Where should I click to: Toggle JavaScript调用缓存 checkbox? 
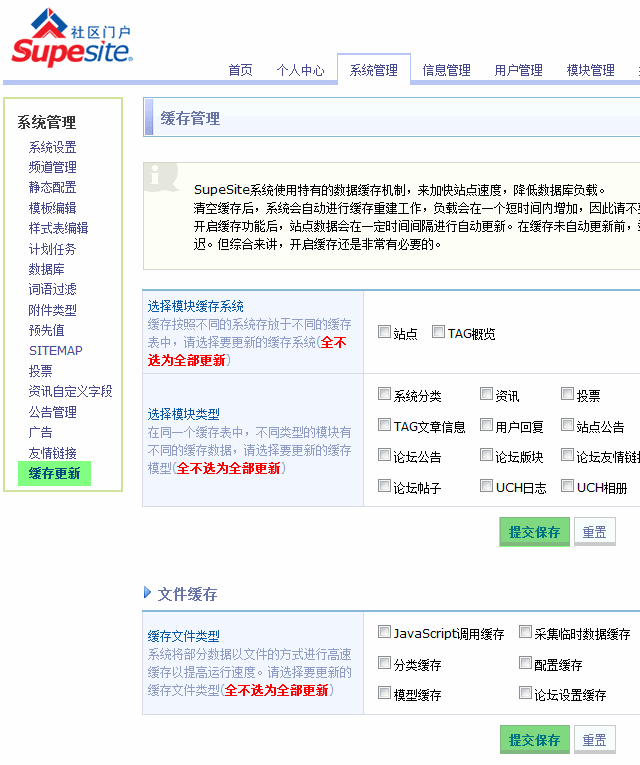point(385,632)
